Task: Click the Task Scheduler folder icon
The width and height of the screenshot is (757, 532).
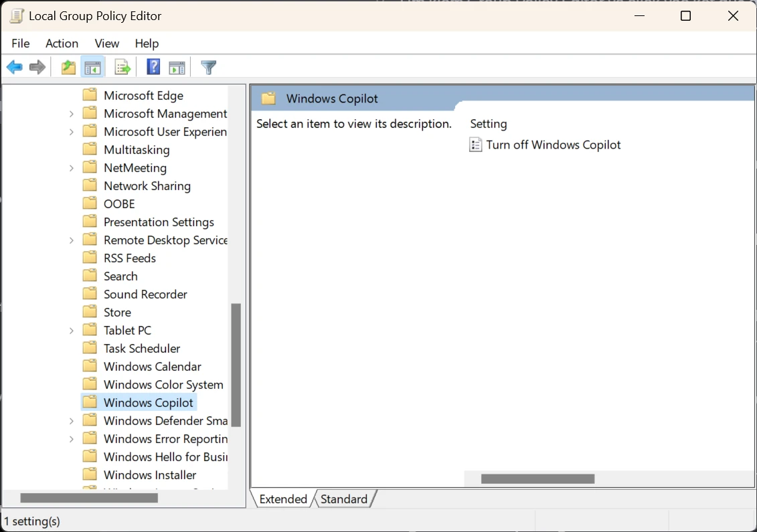Action: click(x=90, y=347)
